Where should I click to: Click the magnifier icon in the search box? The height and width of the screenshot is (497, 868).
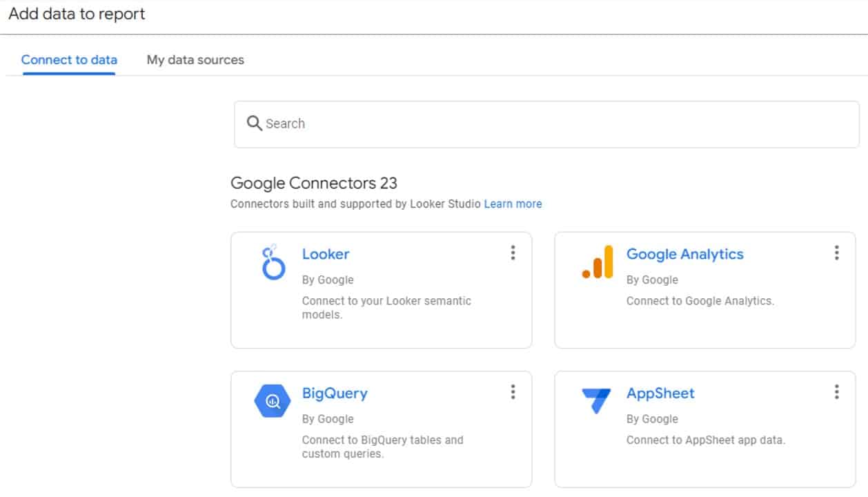(254, 124)
